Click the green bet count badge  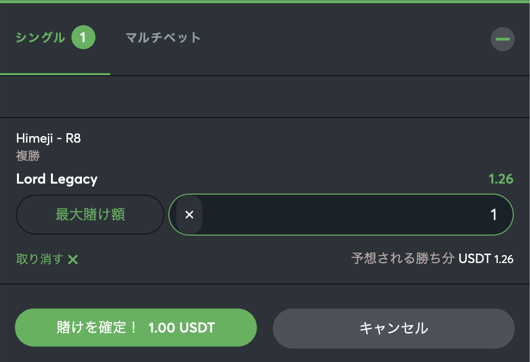click(x=83, y=37)
